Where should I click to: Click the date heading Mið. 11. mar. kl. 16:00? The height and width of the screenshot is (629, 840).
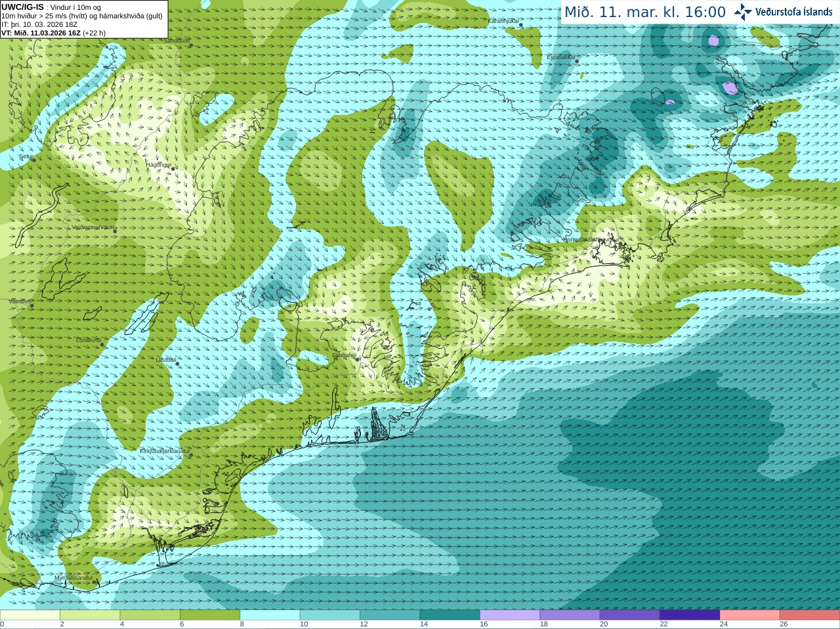point(645,12)
